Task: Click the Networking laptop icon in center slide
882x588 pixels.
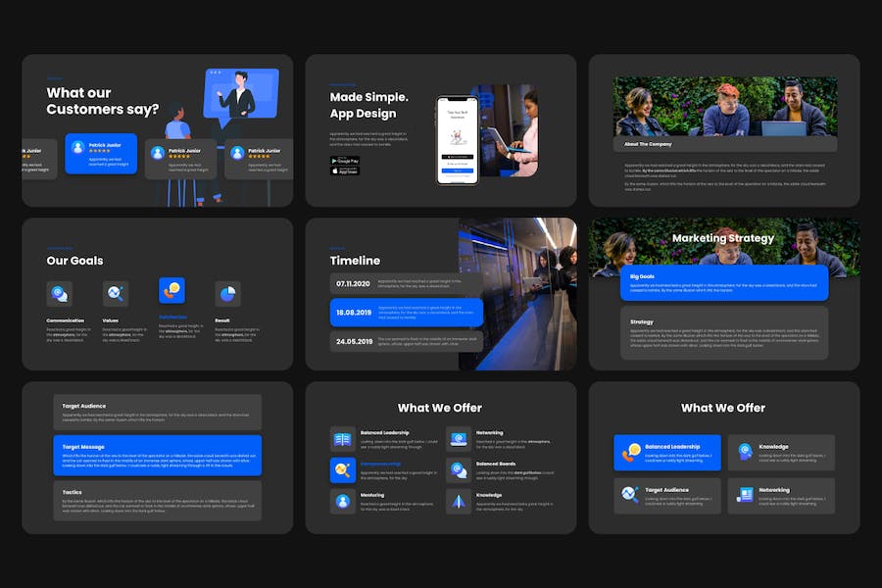Action: coord(458,440)
